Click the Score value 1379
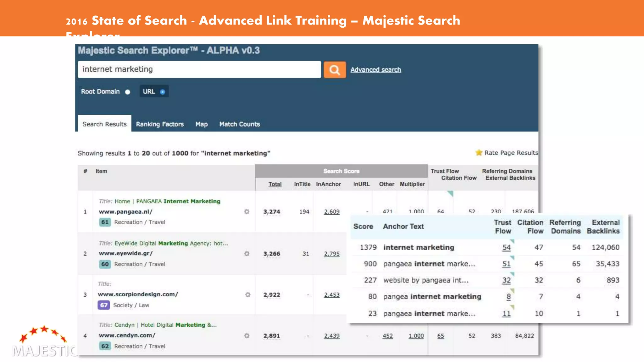 [x=368, y=248]
